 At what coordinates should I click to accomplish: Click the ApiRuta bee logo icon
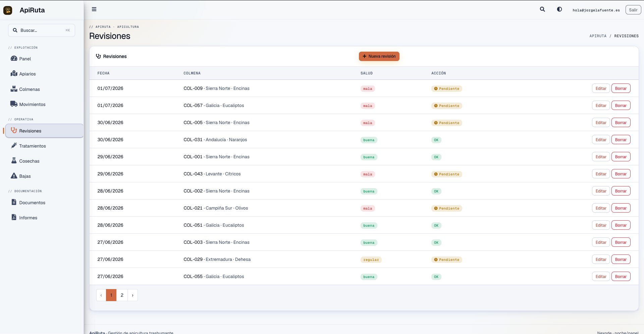(8, 10)
